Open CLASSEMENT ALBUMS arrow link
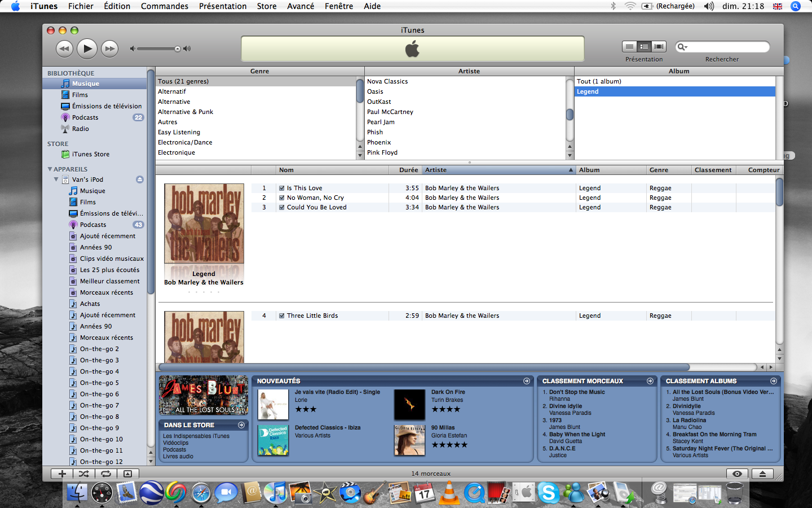This screenshot has width=812, height=508. (774, 381)
